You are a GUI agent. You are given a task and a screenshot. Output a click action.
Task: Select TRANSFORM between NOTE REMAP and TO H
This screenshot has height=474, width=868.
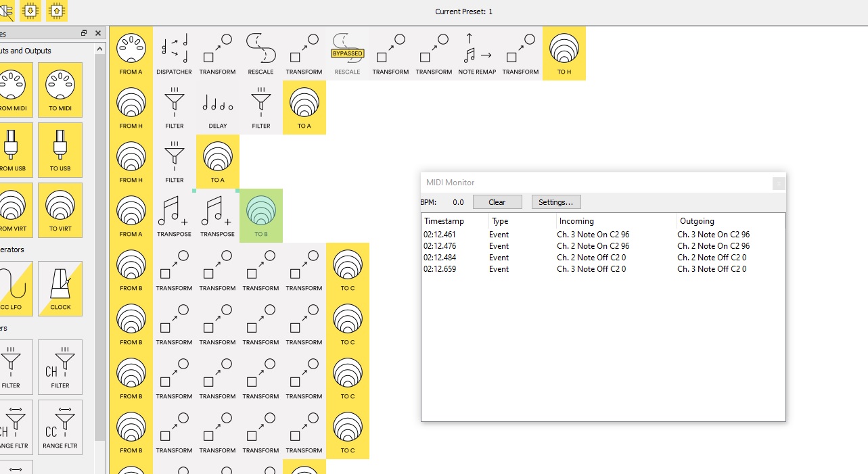(521, 53)
